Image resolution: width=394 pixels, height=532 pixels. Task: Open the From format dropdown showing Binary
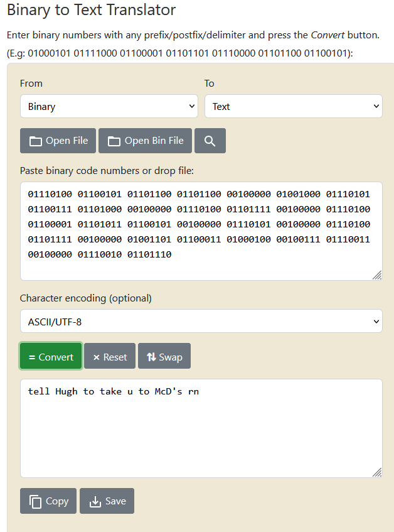pyautogui.click(x=109, y=107)
